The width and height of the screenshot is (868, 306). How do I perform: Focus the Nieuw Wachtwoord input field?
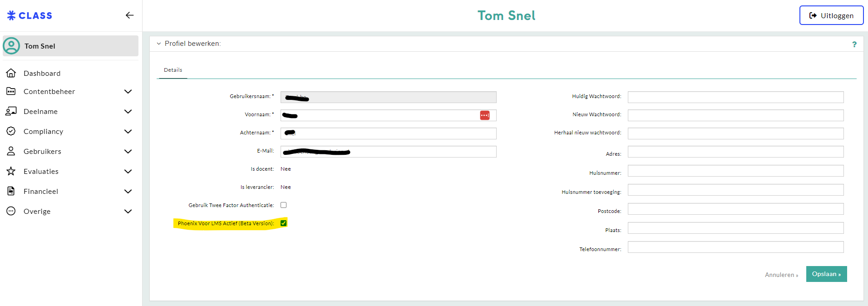pyautogui.click(x=735, y=115)
